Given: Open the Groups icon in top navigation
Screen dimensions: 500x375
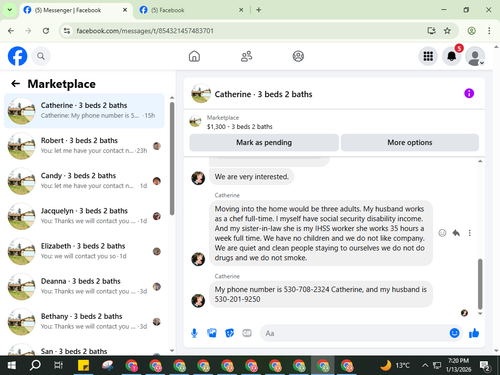Looking at the screenshot, I should [298, 56].
